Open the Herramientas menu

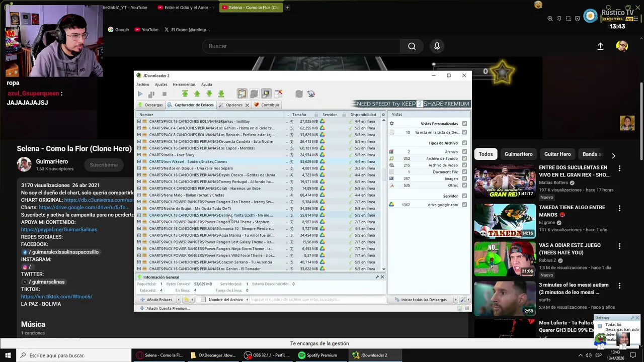pyautogui.click(x=184, y=84)
